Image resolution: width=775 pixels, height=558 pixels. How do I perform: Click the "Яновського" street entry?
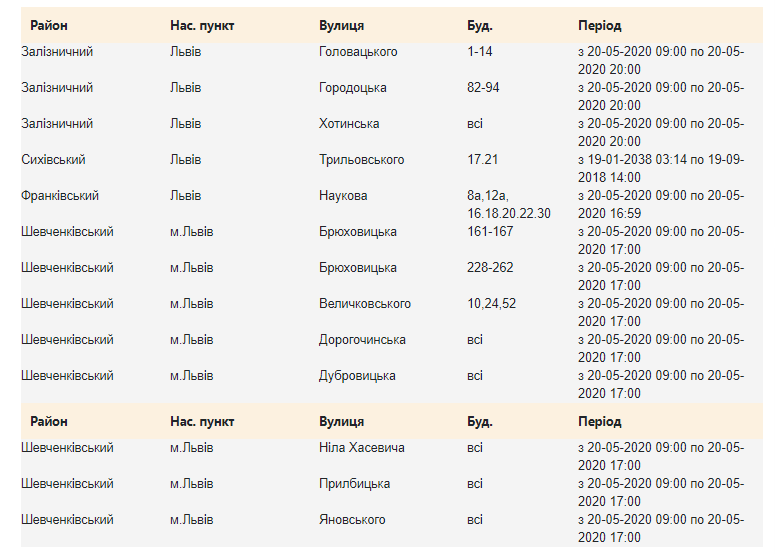352,520
